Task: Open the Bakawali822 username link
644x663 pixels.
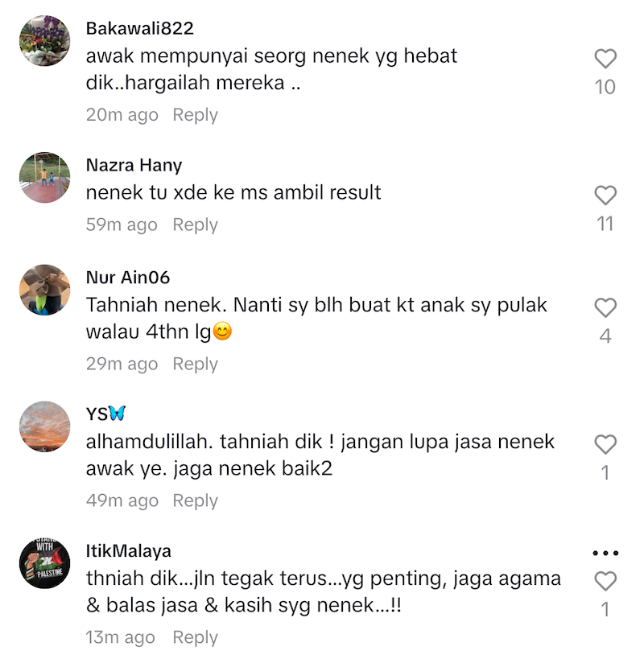Action: coord(139,29)
